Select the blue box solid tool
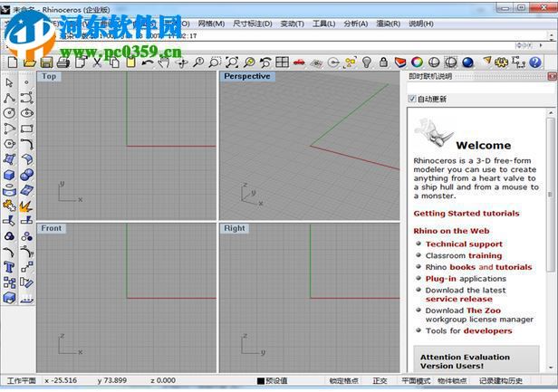This screenshot has width=558, height=392. click(9, 175)
